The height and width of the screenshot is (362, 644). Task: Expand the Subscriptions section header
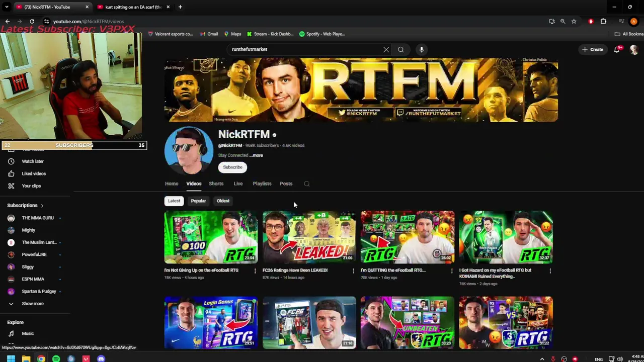(25, 205)
